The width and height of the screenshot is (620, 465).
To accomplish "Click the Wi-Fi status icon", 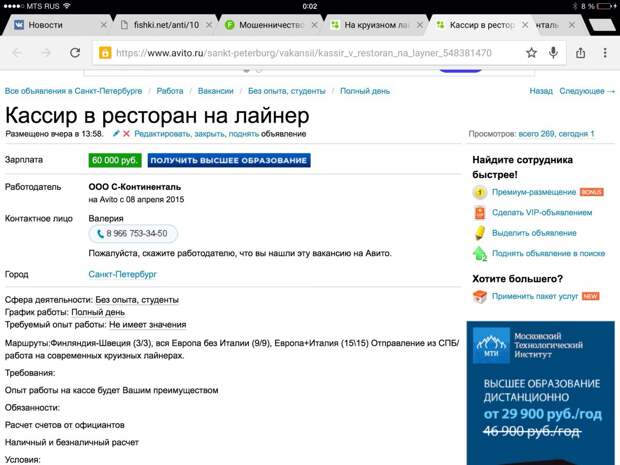I will coord(66,6).
